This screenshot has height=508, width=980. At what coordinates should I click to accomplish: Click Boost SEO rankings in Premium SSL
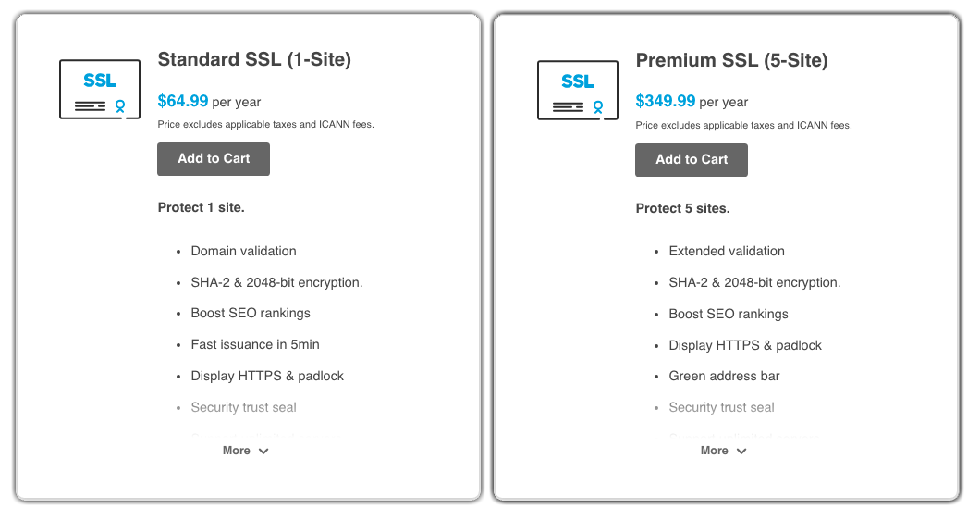(x=729, y=314)
